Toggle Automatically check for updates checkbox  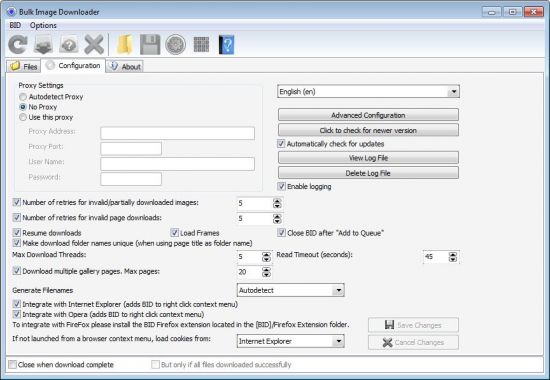[x=281, y=144]
